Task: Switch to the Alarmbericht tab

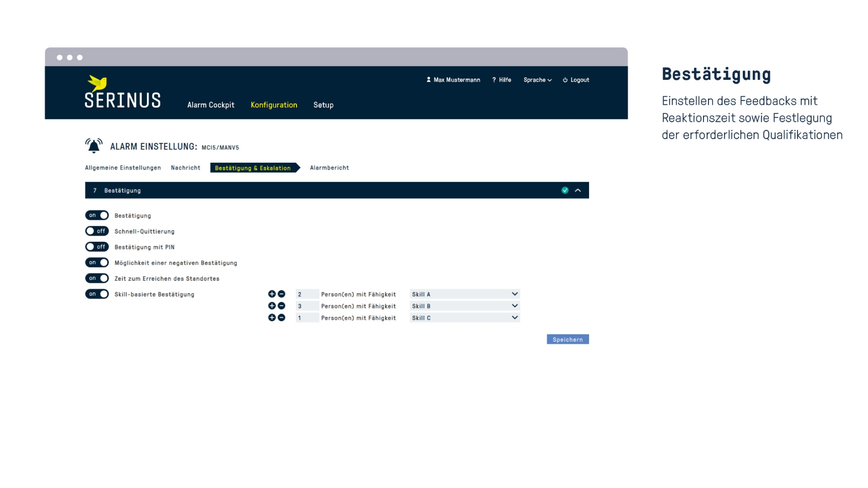Action: pos(330,168)
